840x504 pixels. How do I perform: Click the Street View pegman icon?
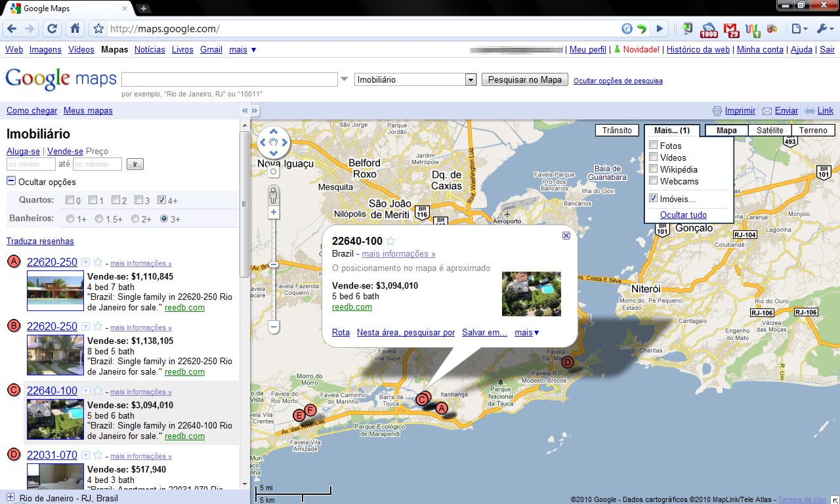274,195
